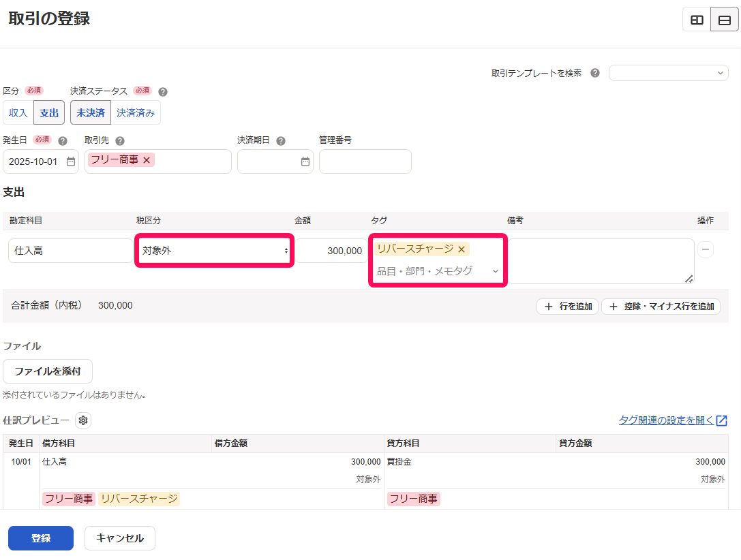Open the 取引テンプレート search dropdown
741x560 pixels.
pyautogui.click(x=668, y=73)
